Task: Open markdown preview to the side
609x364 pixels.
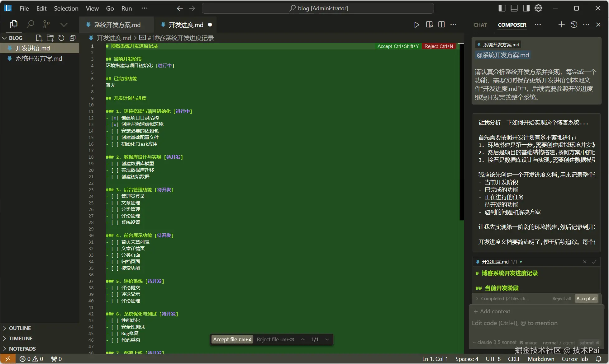Action: pyautogui.click(x=429, y=25)
